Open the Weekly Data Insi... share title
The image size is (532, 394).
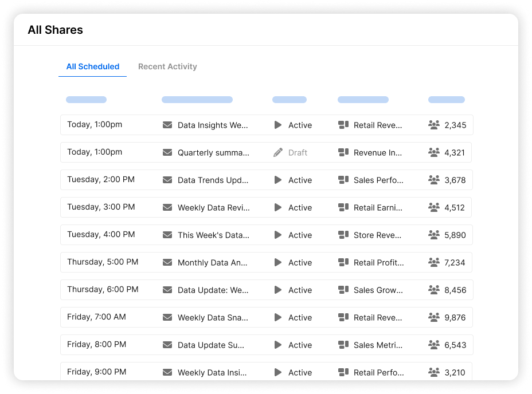212,372
